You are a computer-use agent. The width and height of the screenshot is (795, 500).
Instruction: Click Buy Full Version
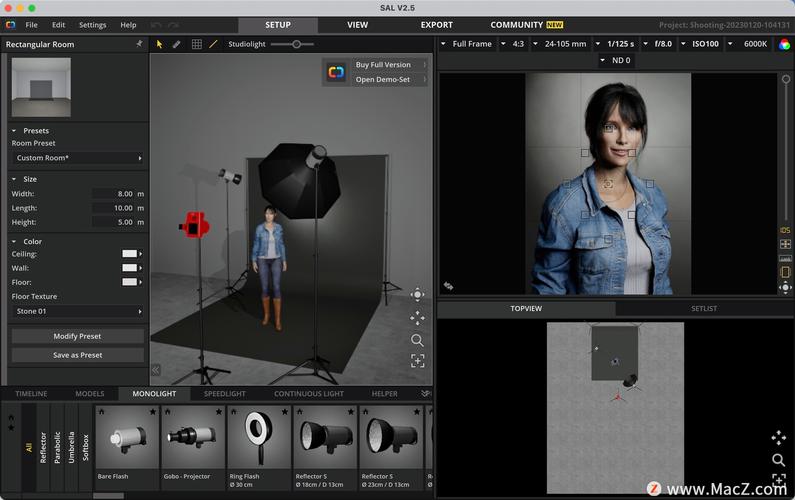pyautogui.click(x=383, y=65)
